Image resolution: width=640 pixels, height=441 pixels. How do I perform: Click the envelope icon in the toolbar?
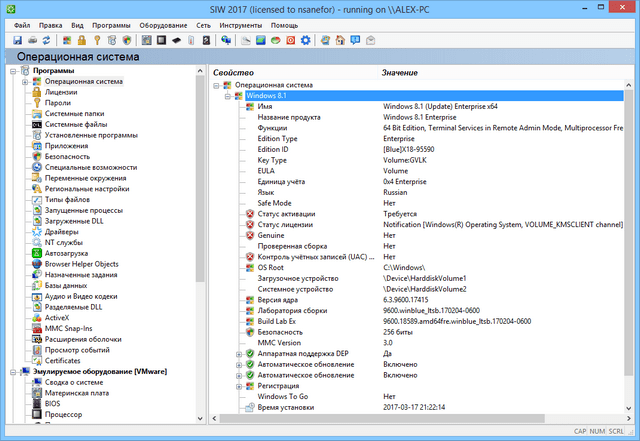click(x=370, y=40)
